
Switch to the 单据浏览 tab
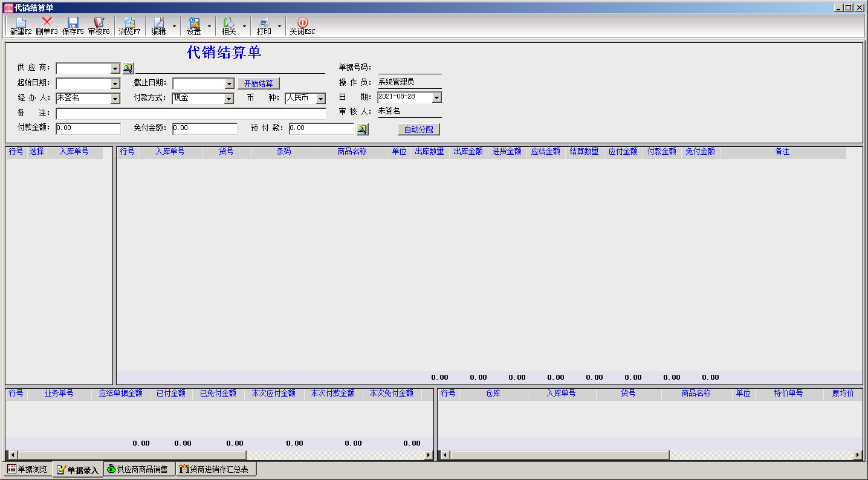pos(27,469)
